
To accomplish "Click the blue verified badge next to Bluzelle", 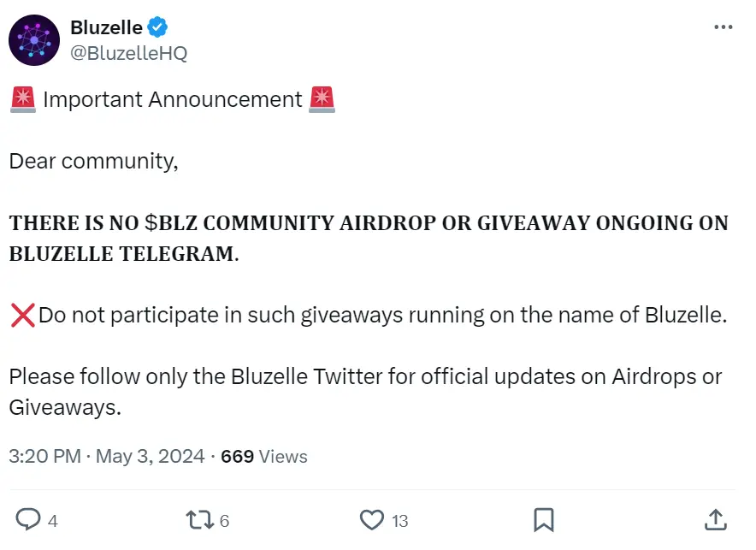I will click(x=155, y=27).
